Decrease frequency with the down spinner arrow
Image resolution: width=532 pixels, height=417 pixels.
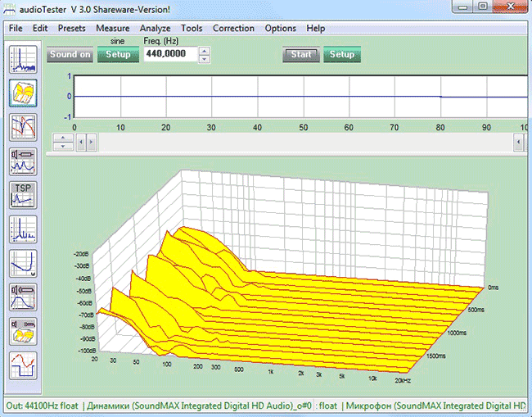(x=204, y=59)
